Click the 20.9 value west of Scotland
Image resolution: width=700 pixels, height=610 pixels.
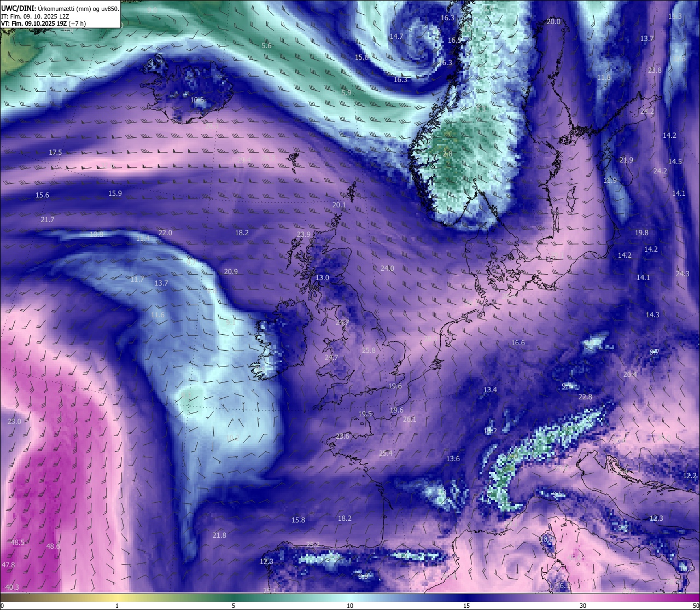pyautogui.click(x=231, y=272)
